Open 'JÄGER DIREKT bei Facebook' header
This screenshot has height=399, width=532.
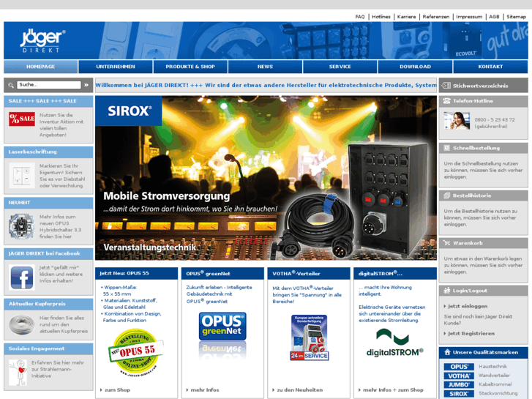tap(48, 253)
